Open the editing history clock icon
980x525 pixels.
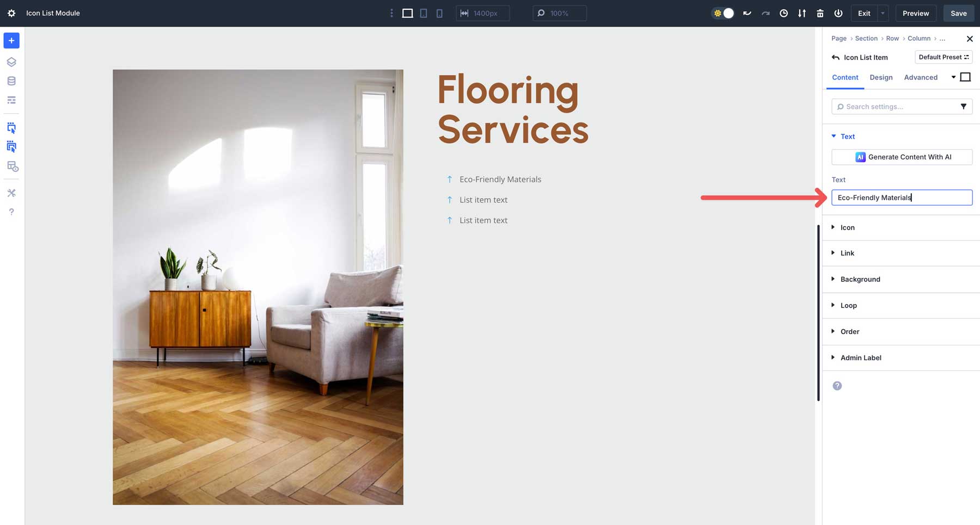click(x=783, y=13)
